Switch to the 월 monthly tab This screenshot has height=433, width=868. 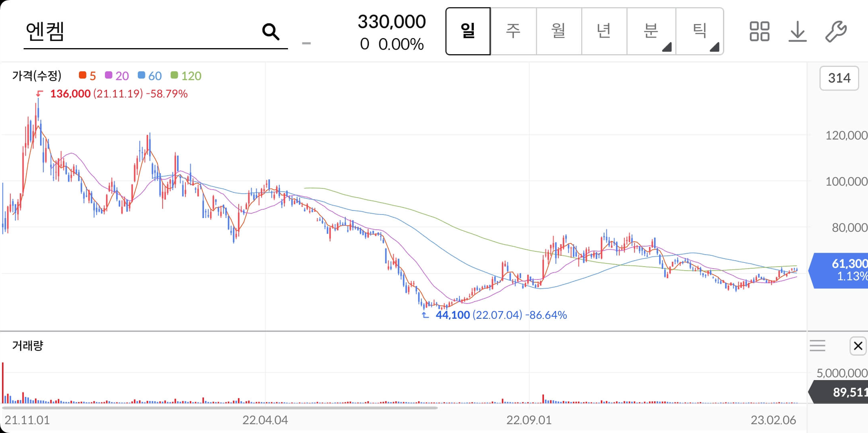[558, 31]
